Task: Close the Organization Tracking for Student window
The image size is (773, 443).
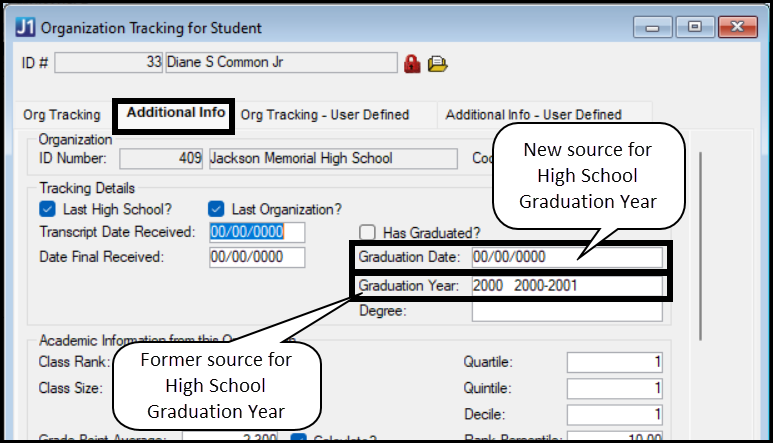Action: pos(738,27)
